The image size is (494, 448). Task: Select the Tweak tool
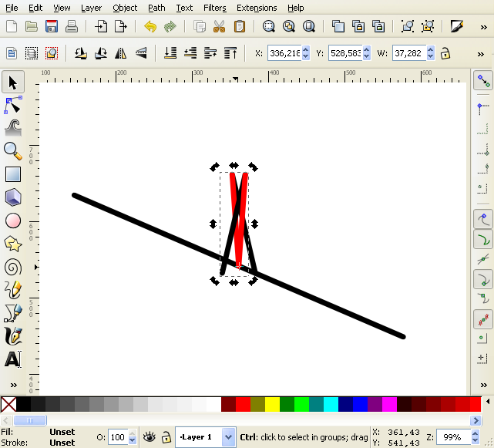13,128
